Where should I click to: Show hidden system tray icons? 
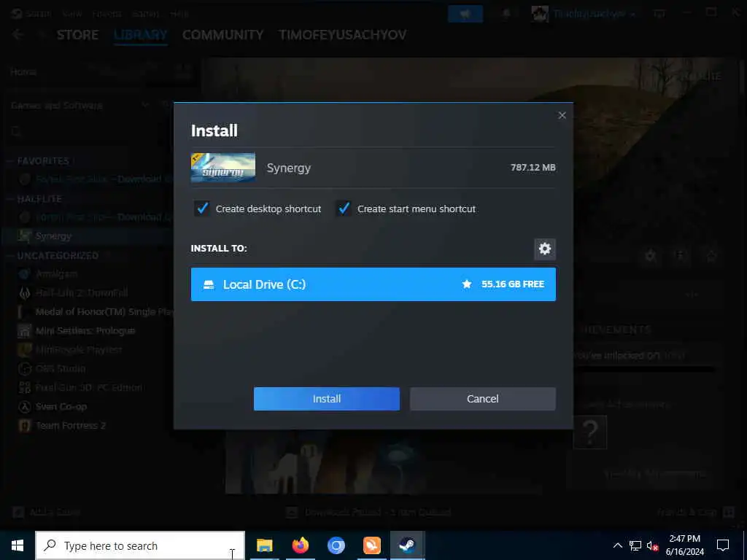617,545
